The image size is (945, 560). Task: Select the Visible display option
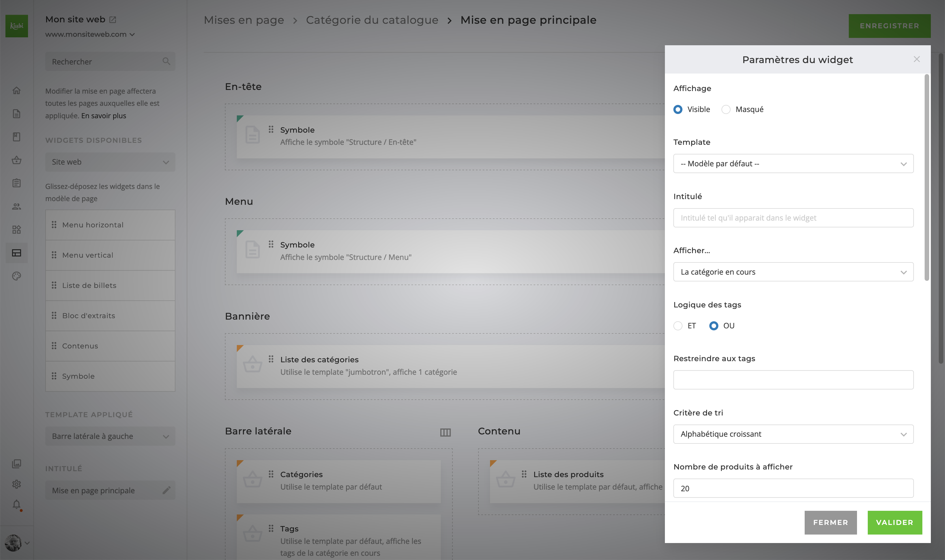point(678,109)
